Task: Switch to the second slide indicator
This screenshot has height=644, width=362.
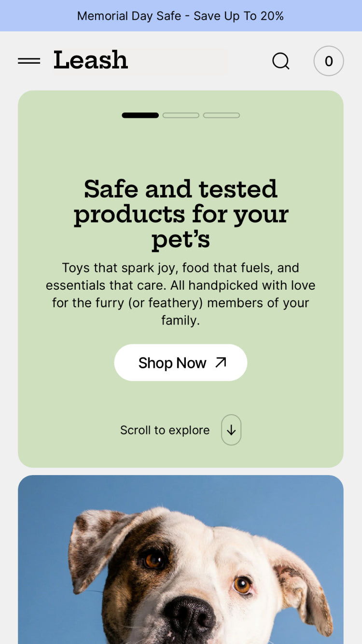Action: [181, 115]
